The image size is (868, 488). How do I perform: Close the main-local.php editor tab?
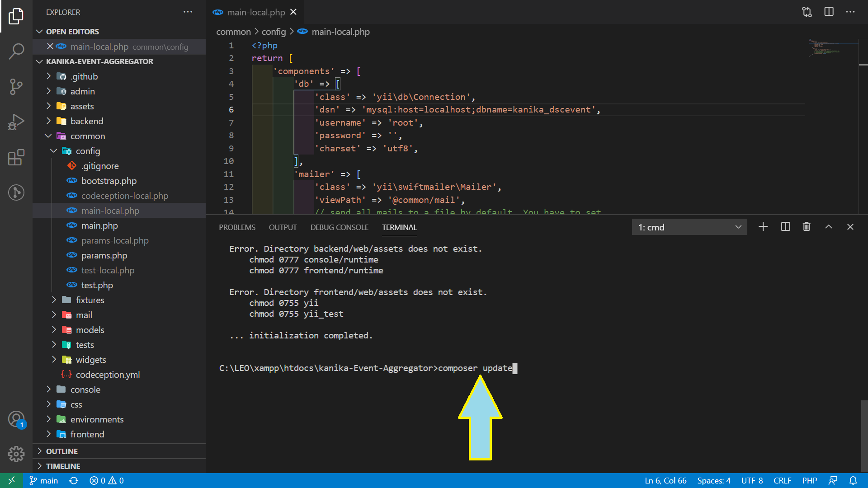pyautogui.click(x=293, y=12)
